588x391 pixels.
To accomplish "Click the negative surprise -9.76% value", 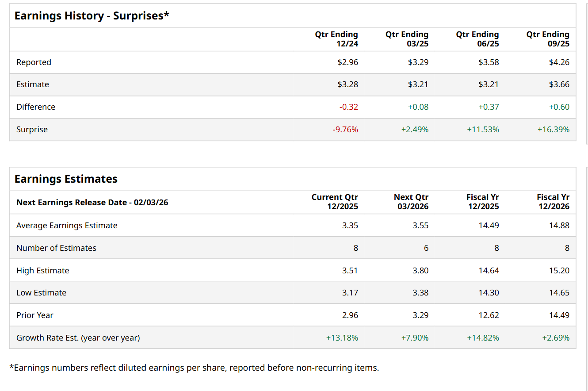I will [x=345, y=130].
